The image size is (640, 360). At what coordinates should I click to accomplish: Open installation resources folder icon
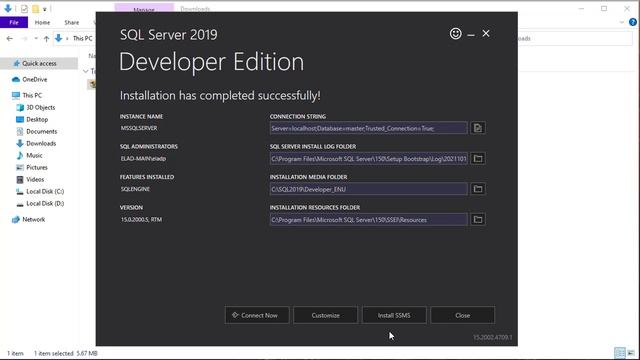[478, 220]
